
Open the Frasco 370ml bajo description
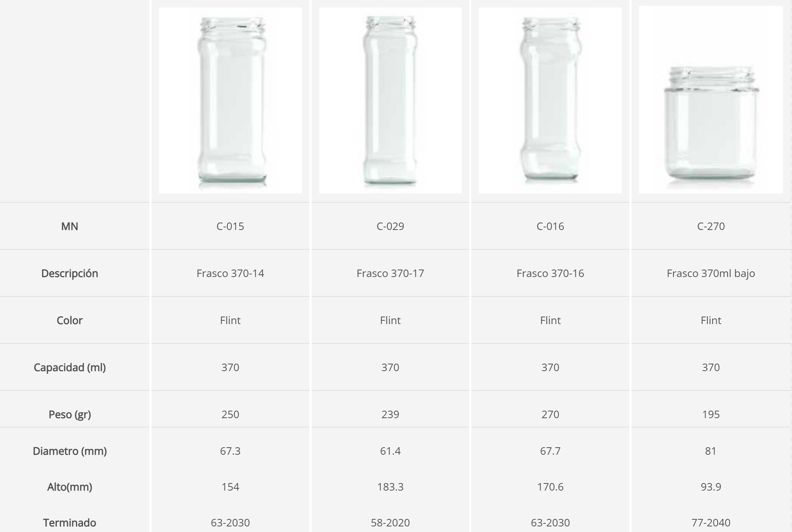coord(711,273)
